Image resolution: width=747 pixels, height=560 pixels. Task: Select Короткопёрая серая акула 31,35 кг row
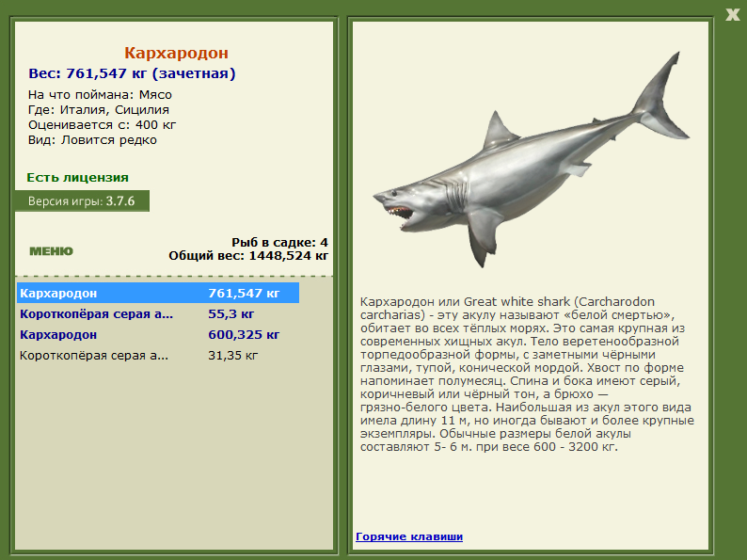click(x=158, y=356)
